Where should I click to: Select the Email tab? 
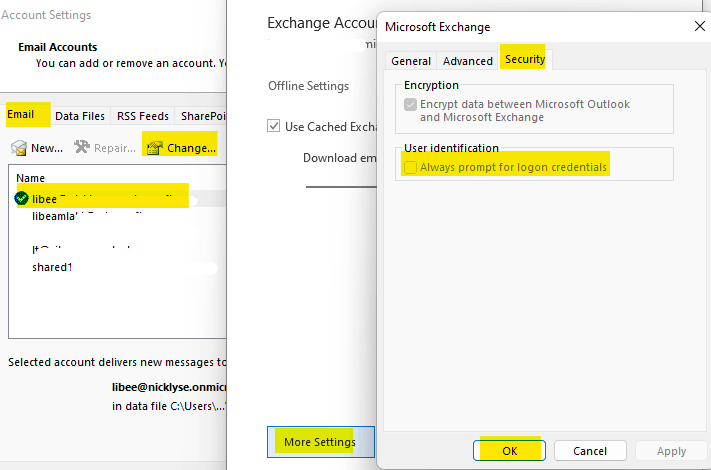pyautogui.click(x=21, y=115)
